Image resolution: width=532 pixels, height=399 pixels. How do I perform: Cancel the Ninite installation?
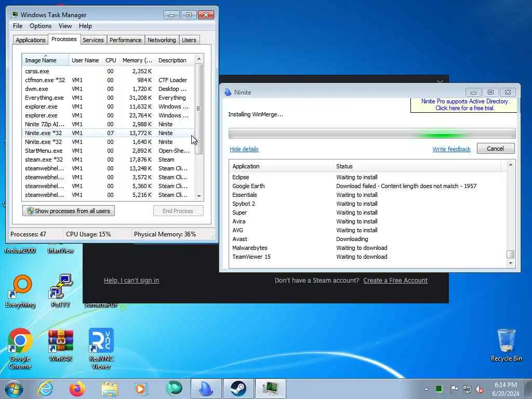click(495, 149)
